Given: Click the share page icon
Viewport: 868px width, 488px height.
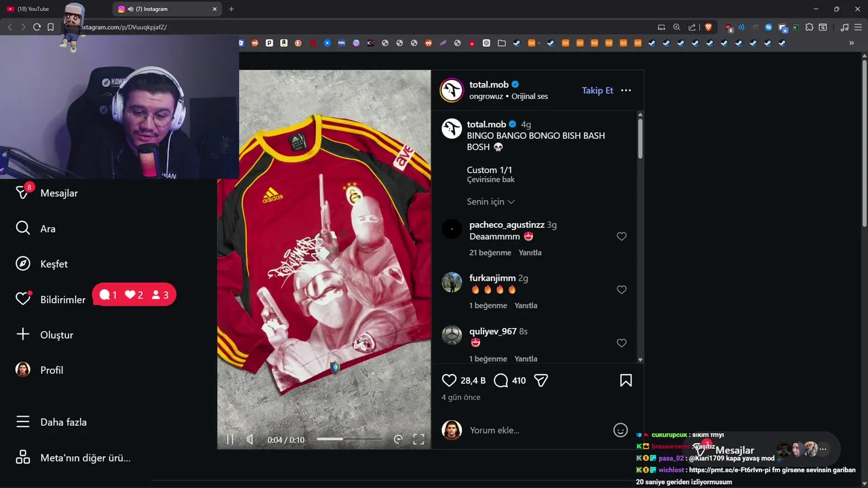Looking at the screenshot, I should (x=692, y=27).
